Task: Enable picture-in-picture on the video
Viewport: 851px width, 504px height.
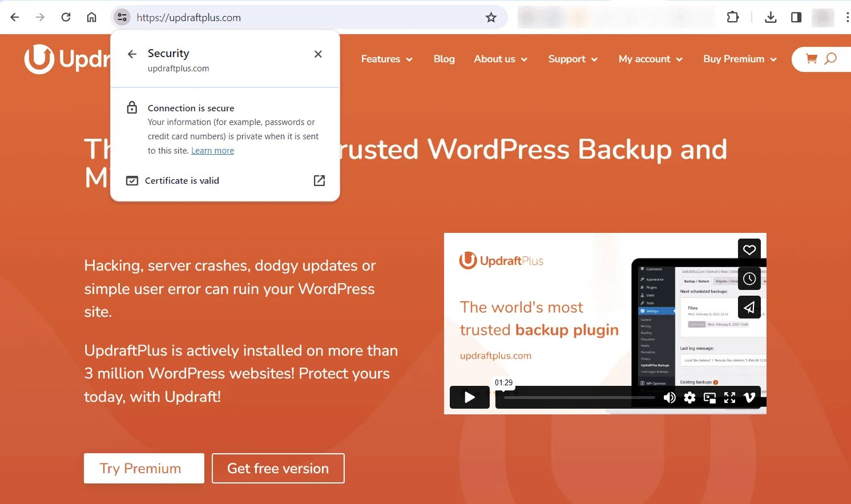Action: [710, 398]
